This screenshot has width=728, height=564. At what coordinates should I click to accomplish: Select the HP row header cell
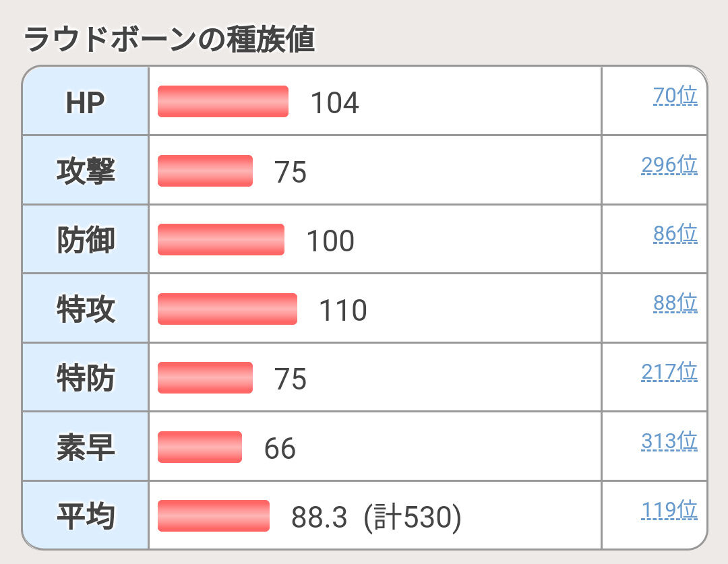point(86,101)
